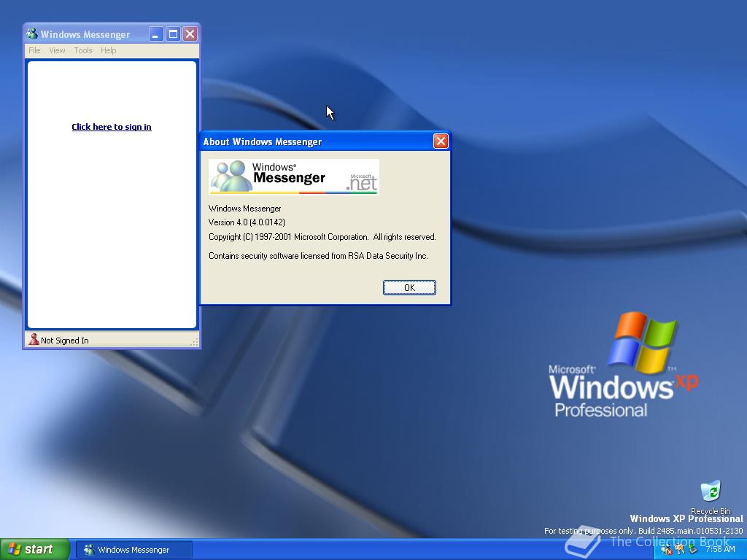This screenshot has height=560, width=747.
Task: Minimize the Windows Messenger window
Action: tap(156, 34)
